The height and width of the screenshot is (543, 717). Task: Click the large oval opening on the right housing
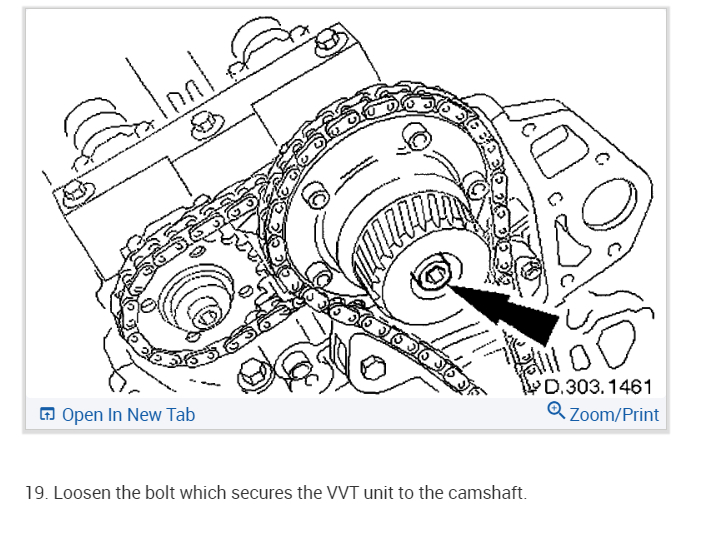click(x=609, y=204)
